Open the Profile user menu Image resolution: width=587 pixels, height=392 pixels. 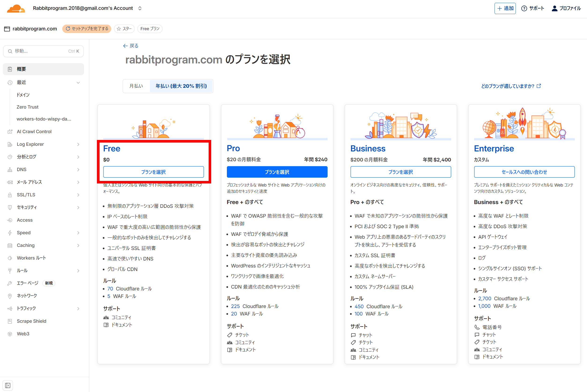pos(566,8)
